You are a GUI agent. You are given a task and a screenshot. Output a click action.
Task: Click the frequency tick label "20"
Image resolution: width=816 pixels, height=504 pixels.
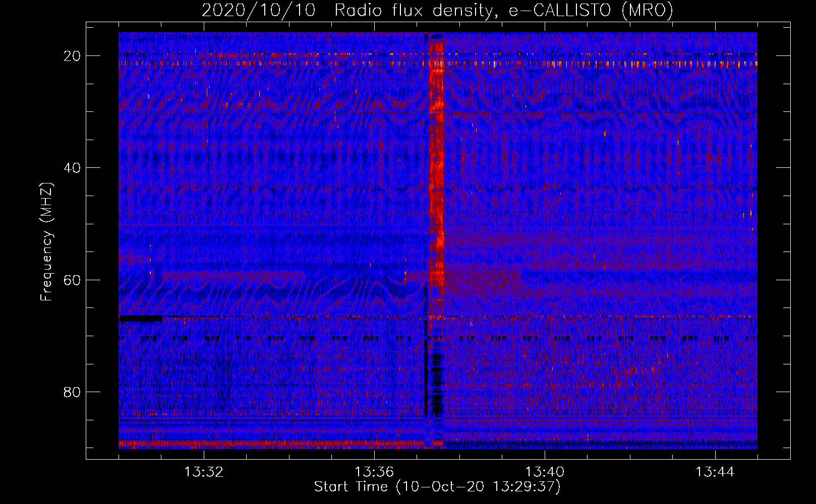pyautogui.click(x=72, y=56)
